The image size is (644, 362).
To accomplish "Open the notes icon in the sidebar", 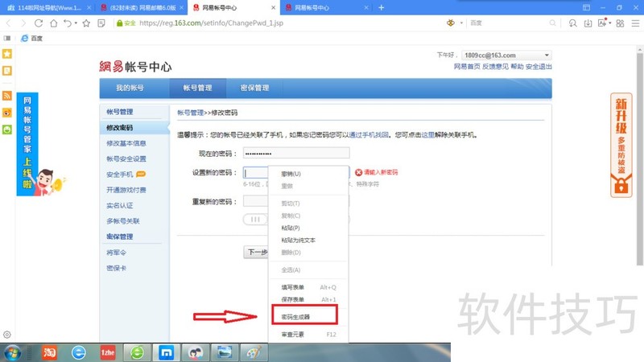I will click(x=7, y=71).
